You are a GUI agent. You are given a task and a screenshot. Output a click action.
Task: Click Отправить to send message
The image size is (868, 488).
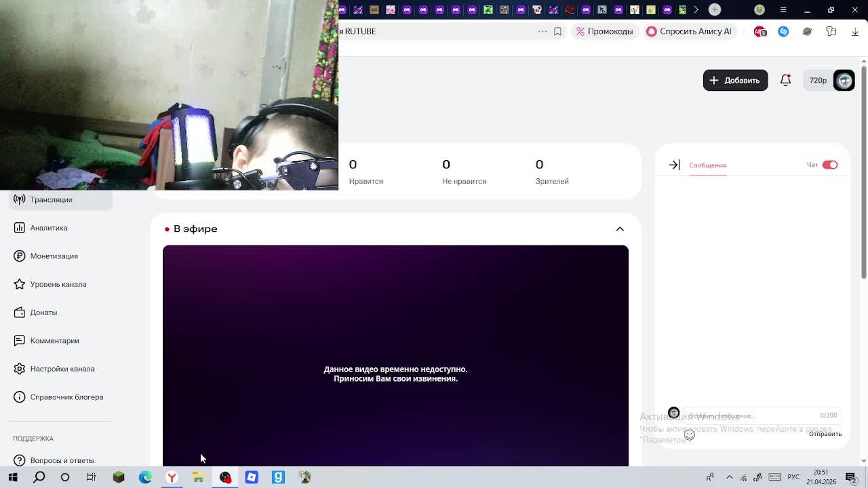[x=825, y=434]
